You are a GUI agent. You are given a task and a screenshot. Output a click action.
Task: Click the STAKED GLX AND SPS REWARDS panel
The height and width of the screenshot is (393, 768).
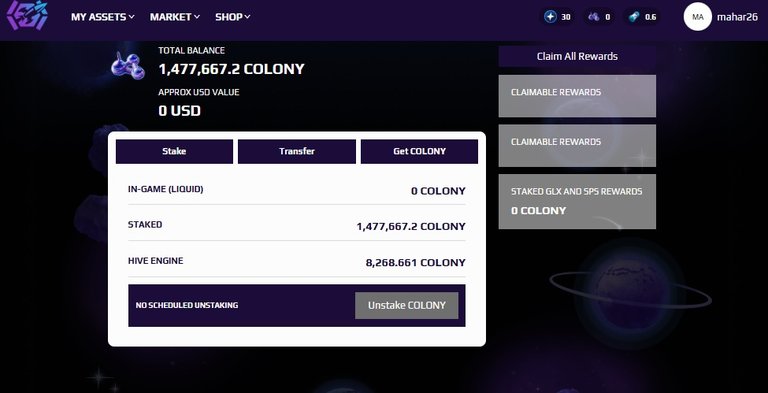[x=577, y=201]
